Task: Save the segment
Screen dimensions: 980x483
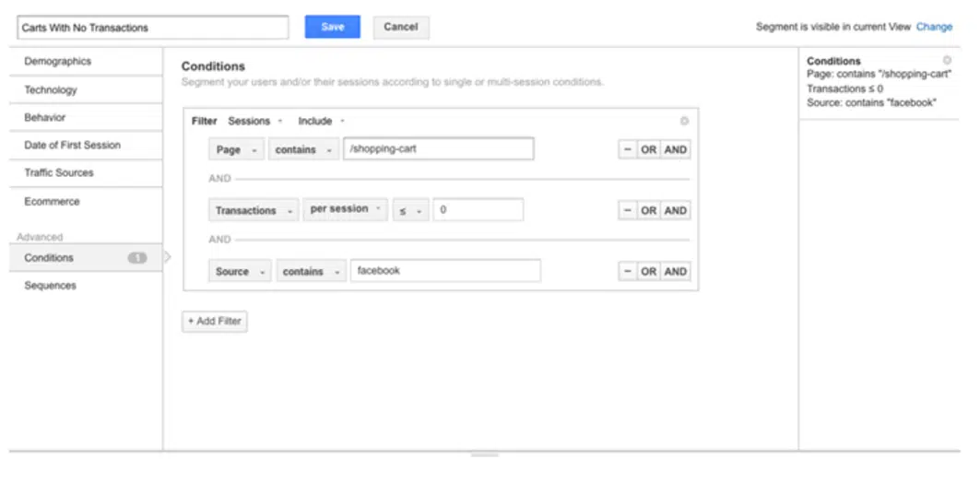Action: [333, 27]
